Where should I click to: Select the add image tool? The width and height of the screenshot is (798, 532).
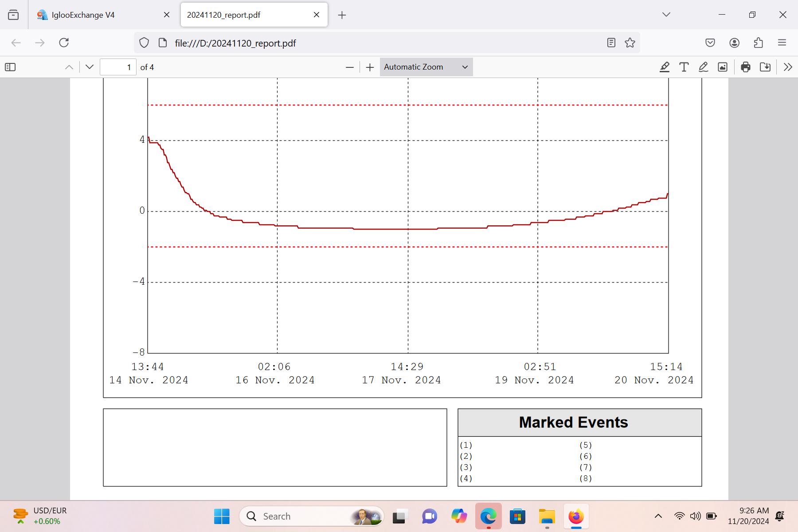723,67
